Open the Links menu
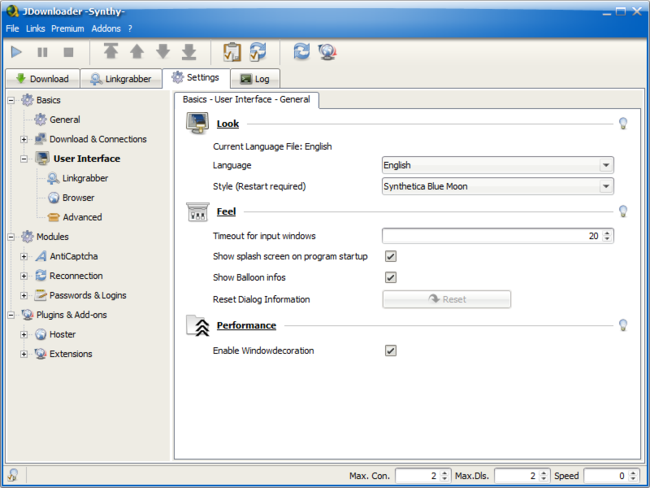This screenshot has height=488, width=650. (x=35, y=29)
